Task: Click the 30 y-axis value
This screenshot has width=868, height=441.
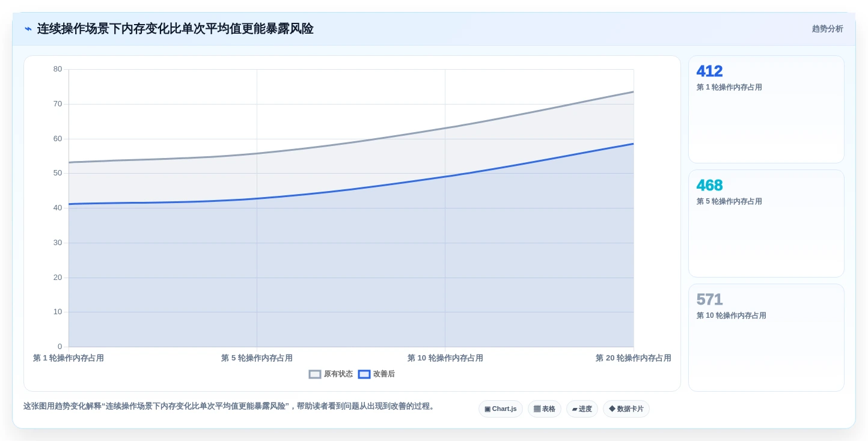Action: 58,243
